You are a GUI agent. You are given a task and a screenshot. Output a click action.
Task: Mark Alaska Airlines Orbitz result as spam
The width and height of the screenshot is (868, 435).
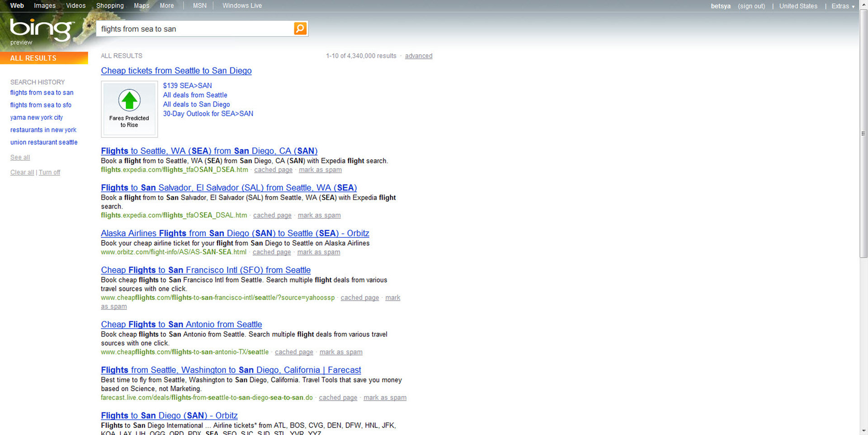click(x=319, y=252)
